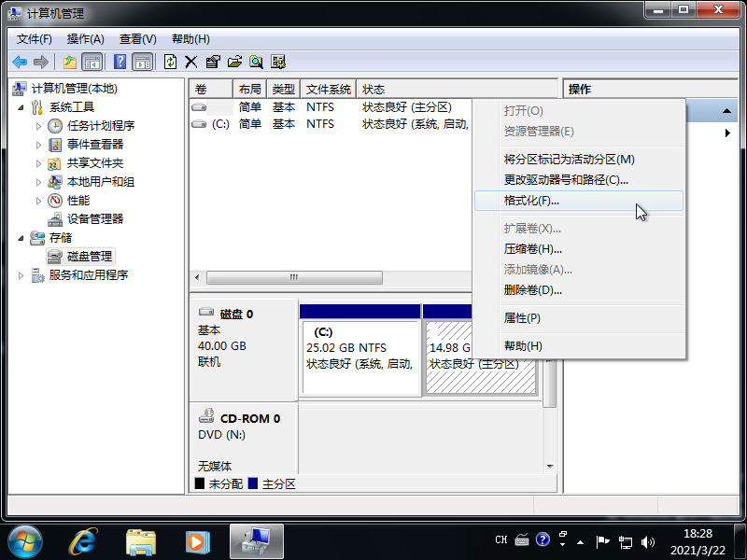Click the speaker volume tray icon
The width and height of the screenshot is (747, 560).
(648, 539)
